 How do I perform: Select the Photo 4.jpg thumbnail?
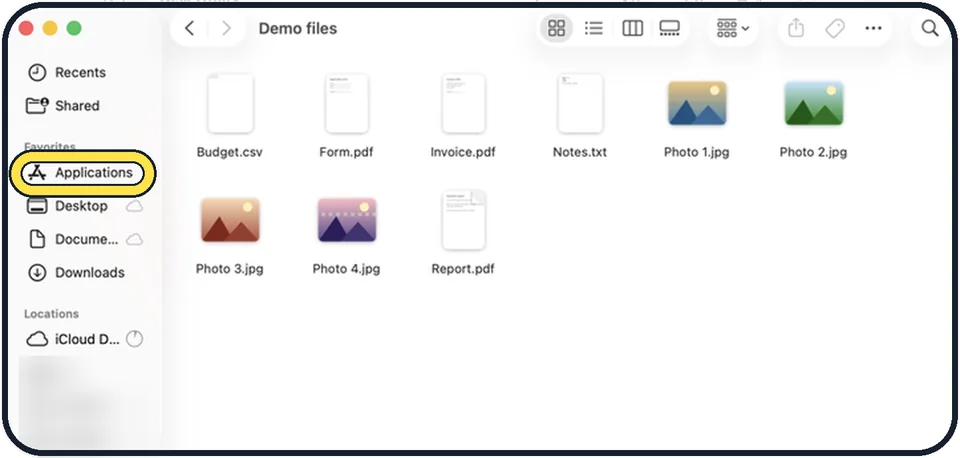tap(347, 220)
